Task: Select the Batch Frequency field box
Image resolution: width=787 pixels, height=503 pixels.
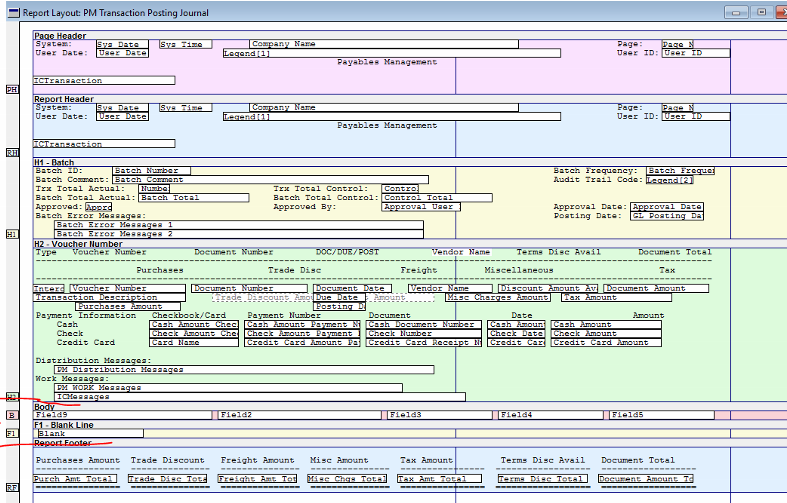Action: pyautogui.click(x=681, y=171)
